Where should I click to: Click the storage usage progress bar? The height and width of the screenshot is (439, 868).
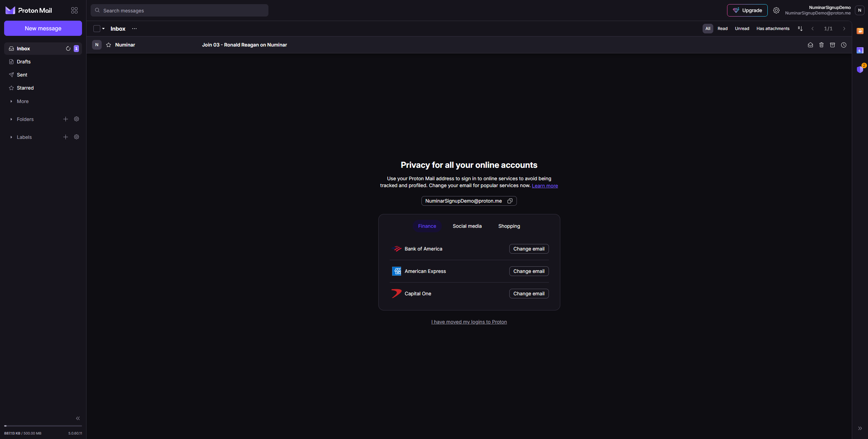click(x=43, y=426)
